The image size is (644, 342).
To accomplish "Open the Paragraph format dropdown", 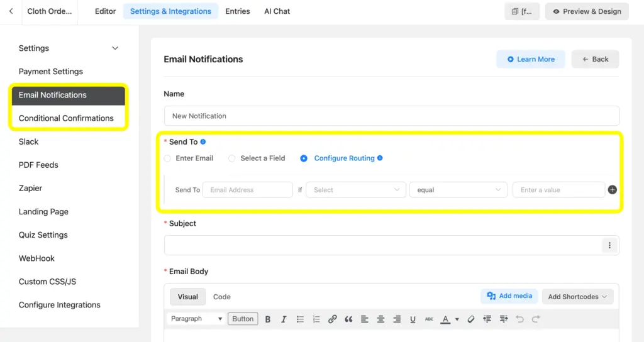I will coord(196,319).
